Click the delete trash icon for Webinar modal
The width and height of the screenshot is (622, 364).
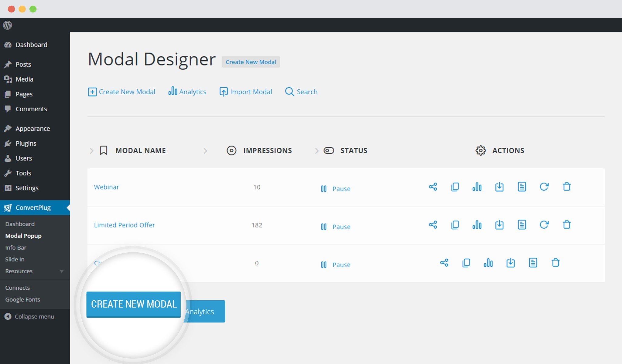click(566, 187)
